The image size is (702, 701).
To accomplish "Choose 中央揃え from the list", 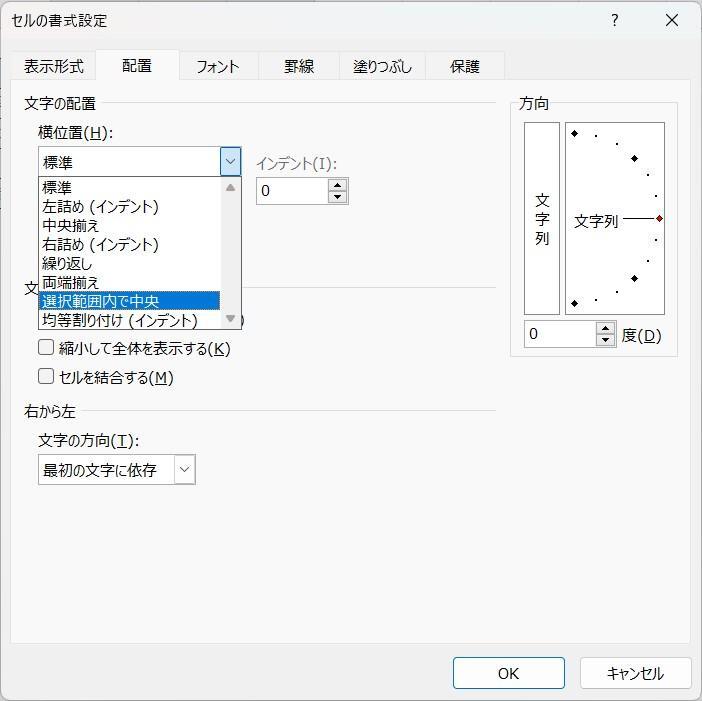I will pos(129,225).
